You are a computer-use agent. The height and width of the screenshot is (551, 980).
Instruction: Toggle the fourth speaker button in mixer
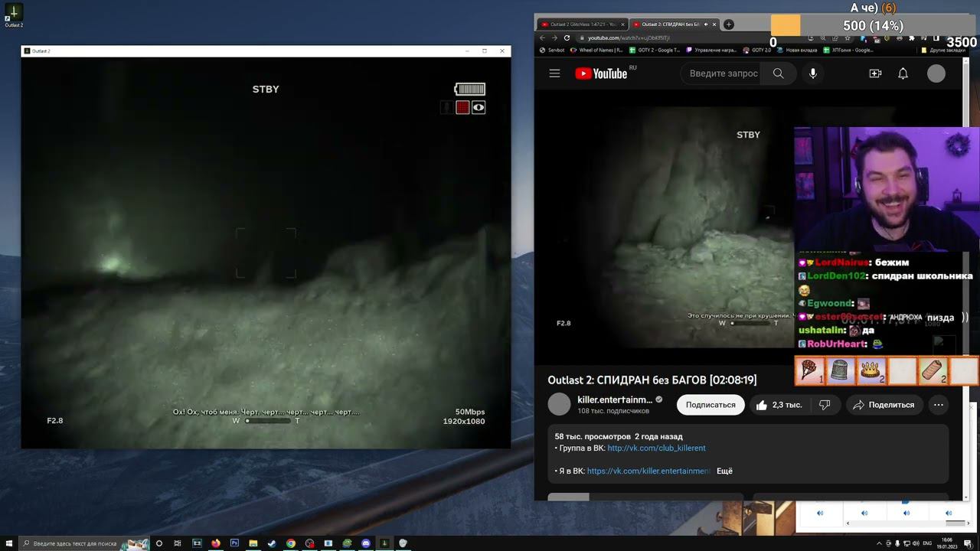click(x=949, y=513)
